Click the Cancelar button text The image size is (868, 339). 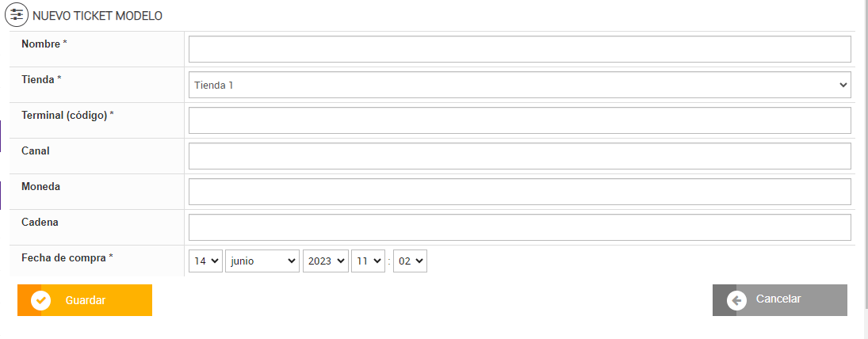pos(778,299)
